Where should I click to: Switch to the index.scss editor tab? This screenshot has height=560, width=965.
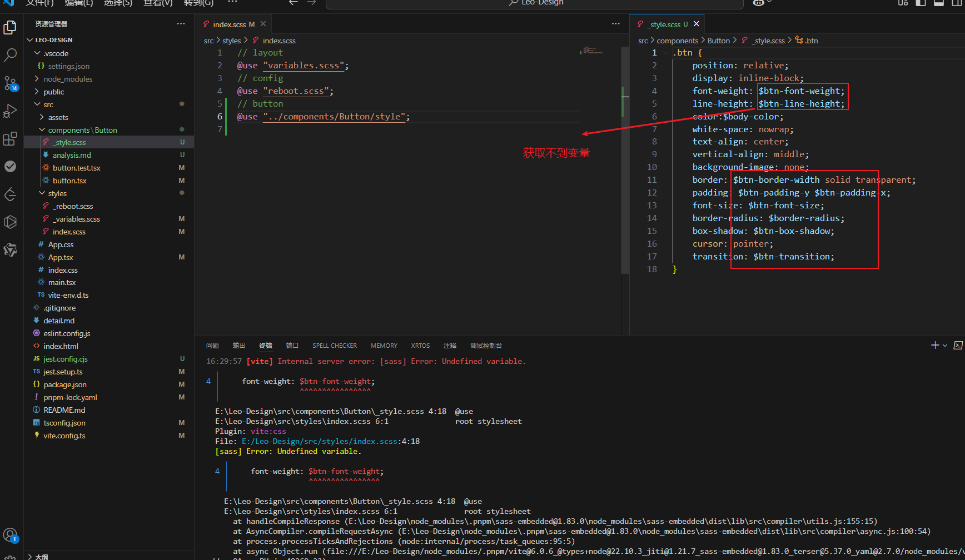click(229, 24)
